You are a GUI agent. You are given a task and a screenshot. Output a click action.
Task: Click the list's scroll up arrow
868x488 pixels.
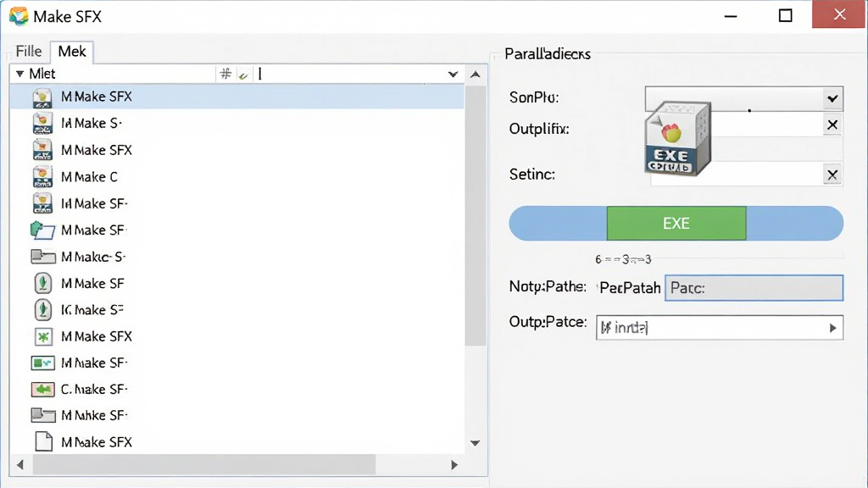475,75
